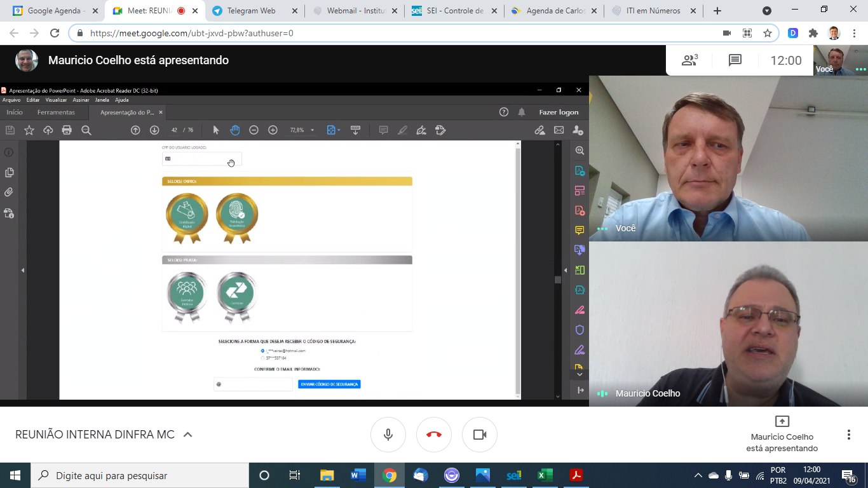This screenshot has height=488, width=868.
Task: Mute the microphone
Action: [x=388, y=435]
